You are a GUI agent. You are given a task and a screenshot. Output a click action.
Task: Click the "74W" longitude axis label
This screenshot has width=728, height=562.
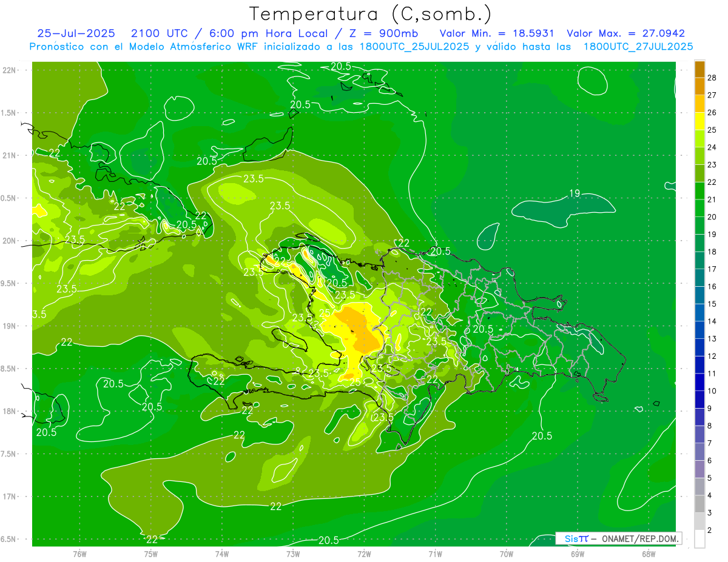[221, 554]
